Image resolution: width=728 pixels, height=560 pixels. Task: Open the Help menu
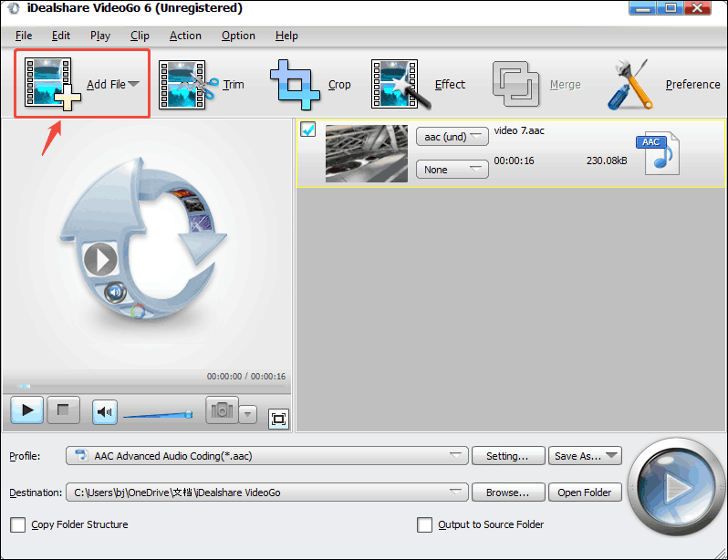click(286, 36)
